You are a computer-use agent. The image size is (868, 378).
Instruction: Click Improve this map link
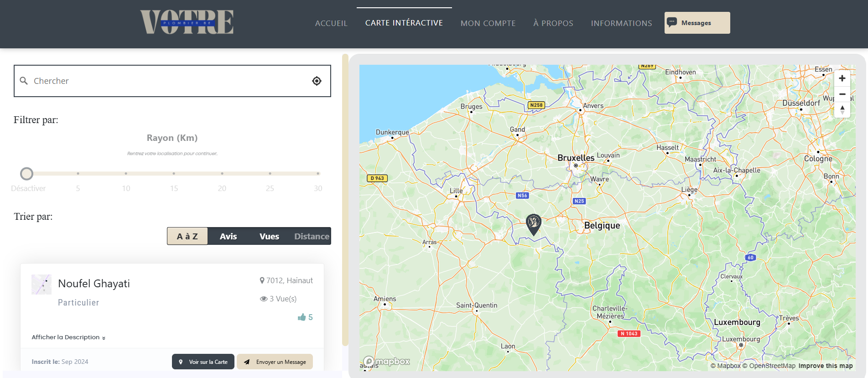point(826,366)
